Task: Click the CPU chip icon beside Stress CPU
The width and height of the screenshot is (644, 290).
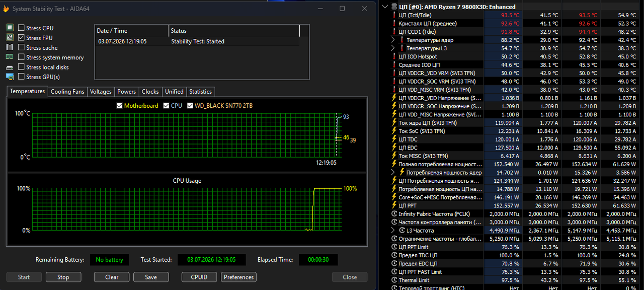Action: [x=10, y=28]
